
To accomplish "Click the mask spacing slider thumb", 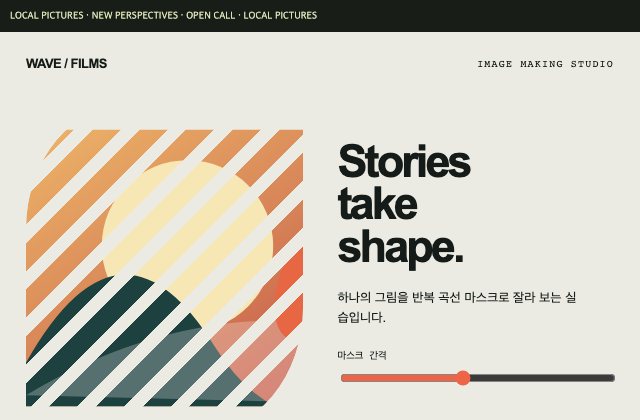I will point(463,378).
